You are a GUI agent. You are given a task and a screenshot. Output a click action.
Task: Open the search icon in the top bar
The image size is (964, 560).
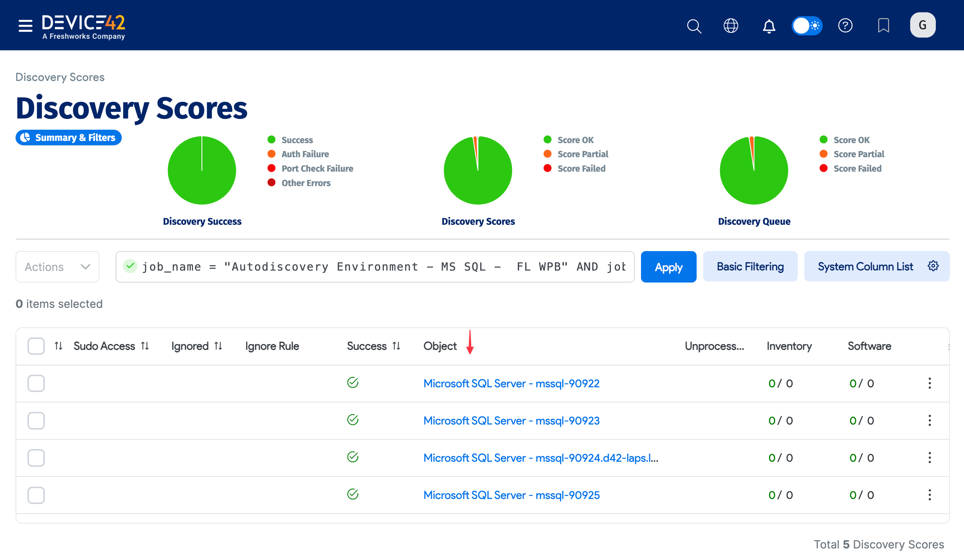(x=694, y=26)
